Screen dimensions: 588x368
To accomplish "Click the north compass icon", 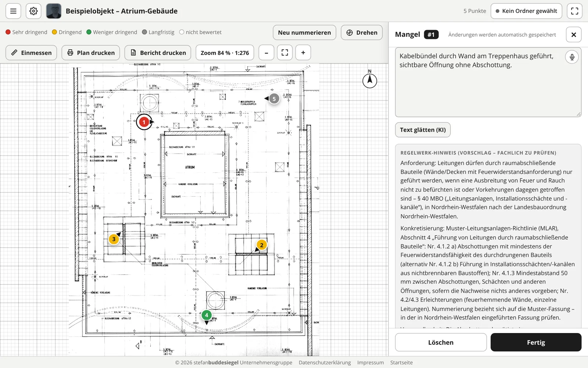I will (x=370, y=80).
